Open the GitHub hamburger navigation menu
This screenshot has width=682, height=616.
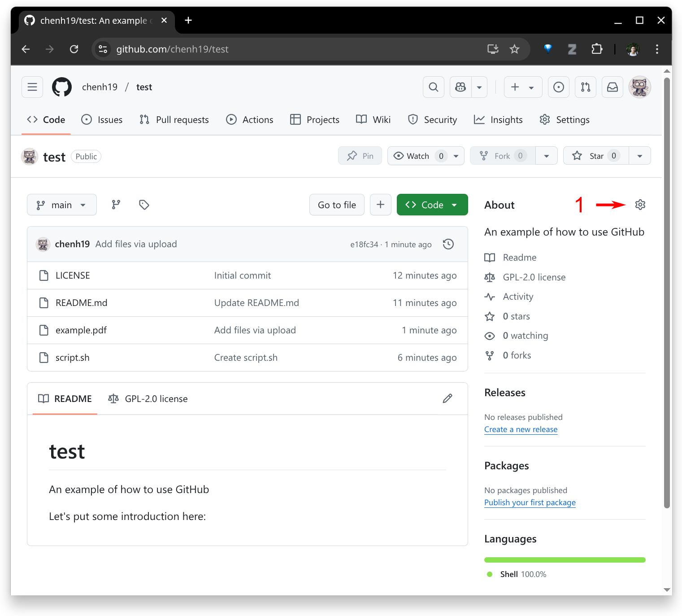[x=32, y=87]
